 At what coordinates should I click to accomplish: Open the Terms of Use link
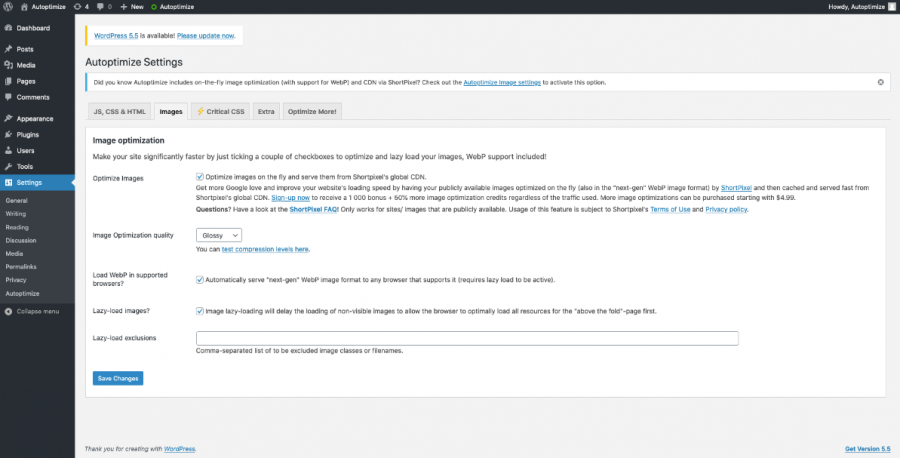(670, 209)
